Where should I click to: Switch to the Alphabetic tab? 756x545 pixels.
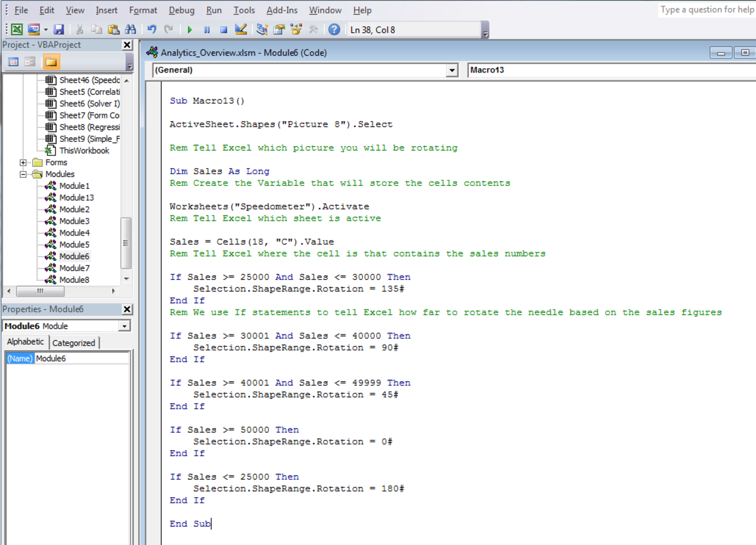click(x=25, y=341)
